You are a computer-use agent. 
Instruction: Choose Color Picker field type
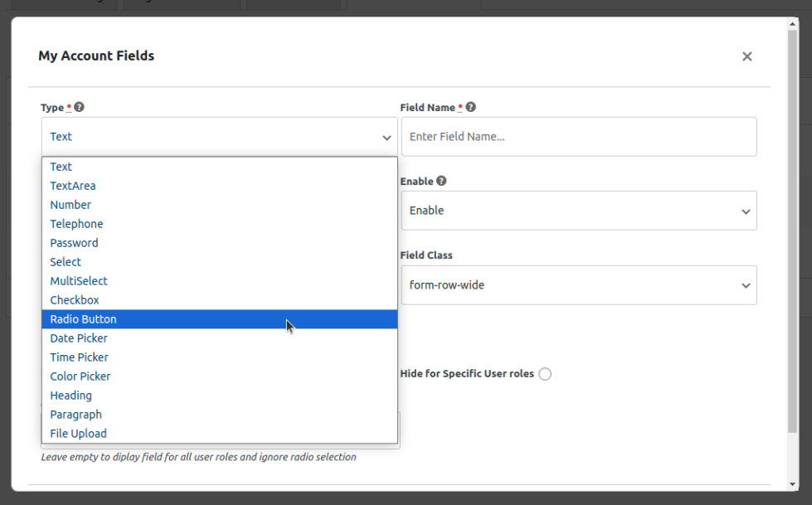80,376
